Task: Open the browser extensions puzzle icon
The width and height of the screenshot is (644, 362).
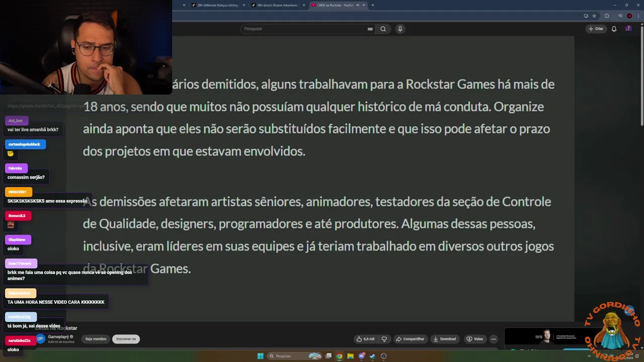Action: coord(607,16)
